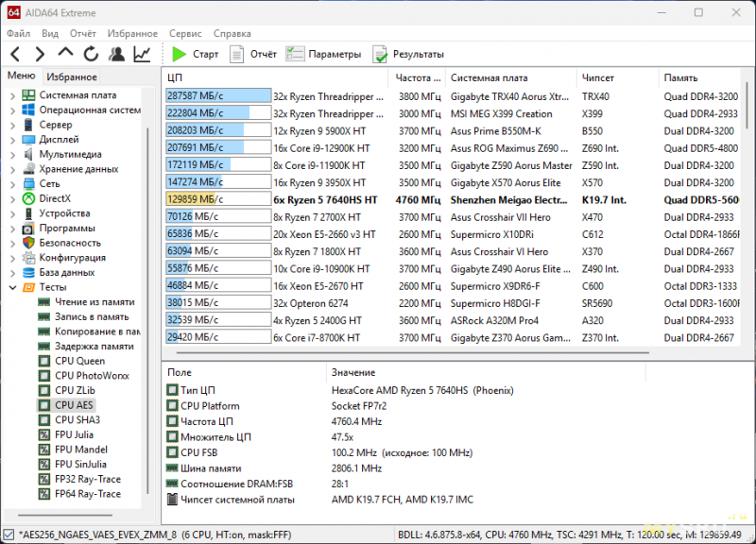Expand the Сеть tree node

point(12,184)
